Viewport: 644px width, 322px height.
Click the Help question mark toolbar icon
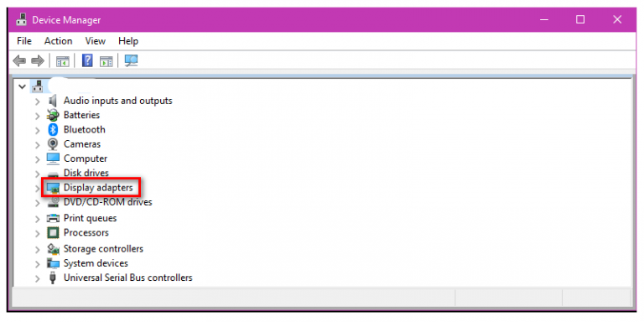(x=87, y=60)
